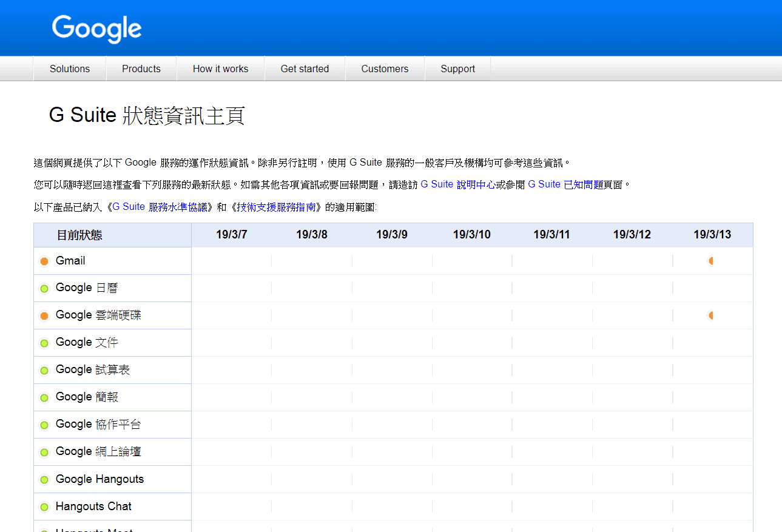Click the 19/3/7 date column header

pyautogui.click(x=232, y=235)
